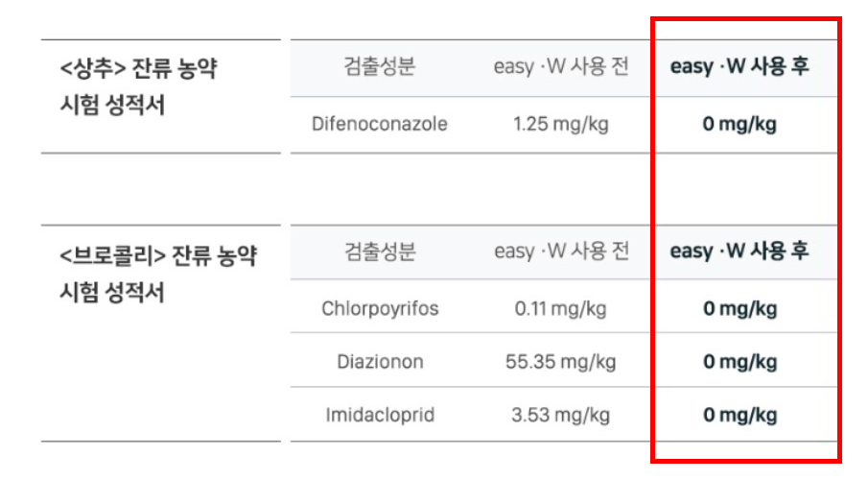Viewport: 868px width, 480px height.
Task: Click the 55.35 mg/kg value
Action: pyautogui.click(x=561, y=363)
